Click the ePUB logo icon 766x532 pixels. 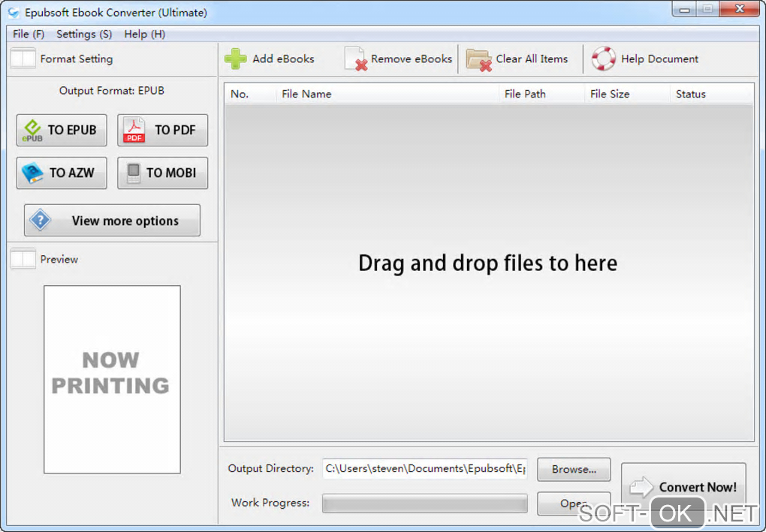[x=33, y=131]
